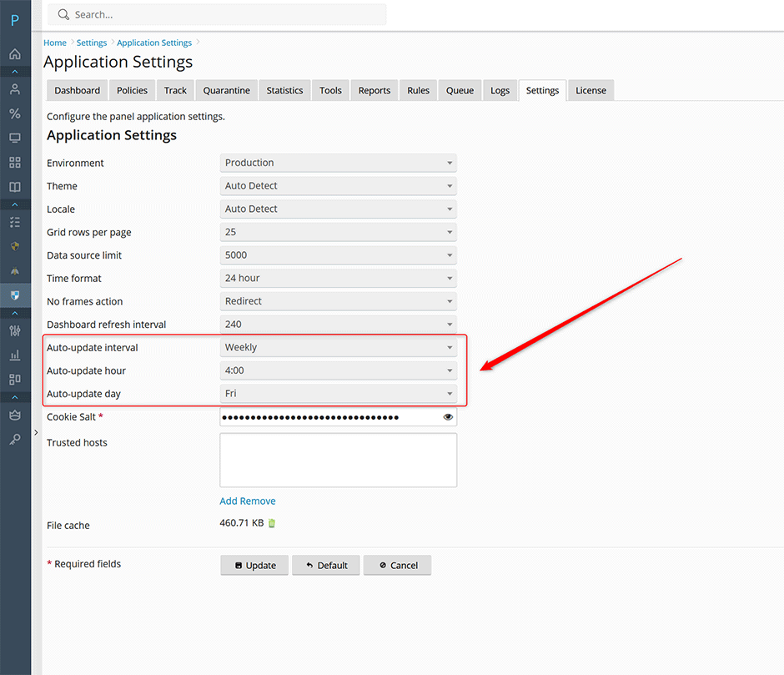Open the bar chart sidebar icon

point(15,355)
